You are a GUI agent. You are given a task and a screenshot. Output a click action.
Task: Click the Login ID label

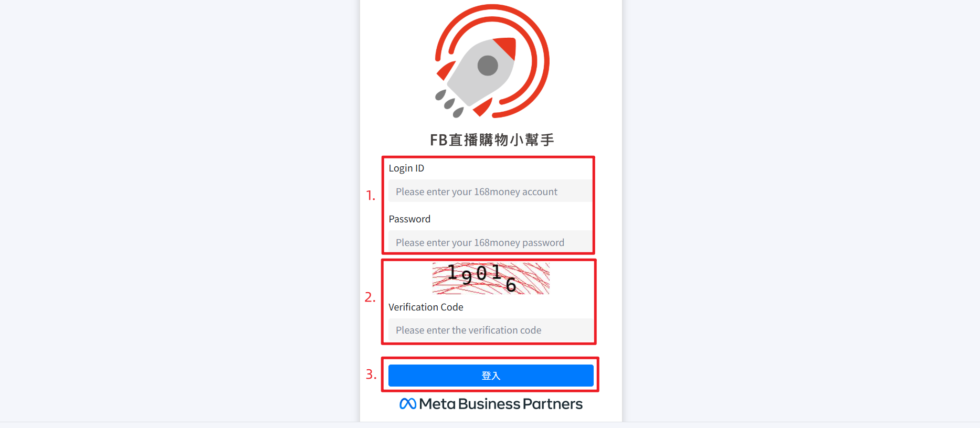(x=406, y=168)
